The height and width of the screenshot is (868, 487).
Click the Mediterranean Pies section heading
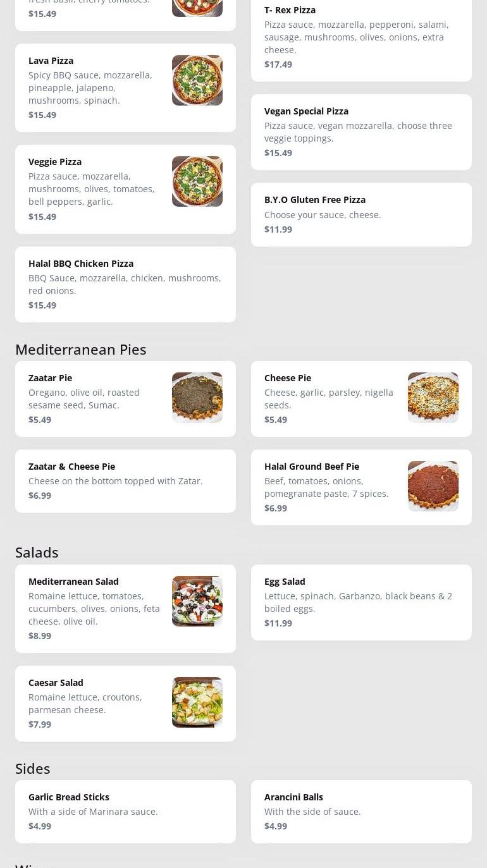click(81, 350)
